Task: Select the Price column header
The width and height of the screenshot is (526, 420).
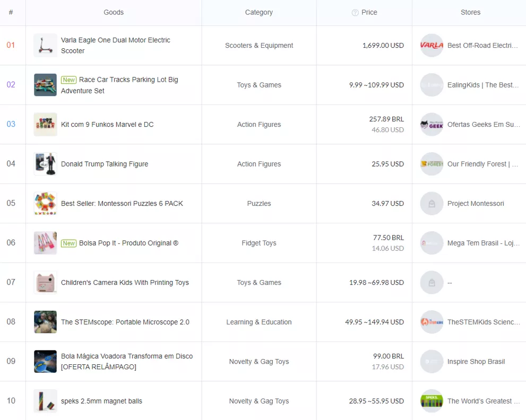Action: pos(369,12)
